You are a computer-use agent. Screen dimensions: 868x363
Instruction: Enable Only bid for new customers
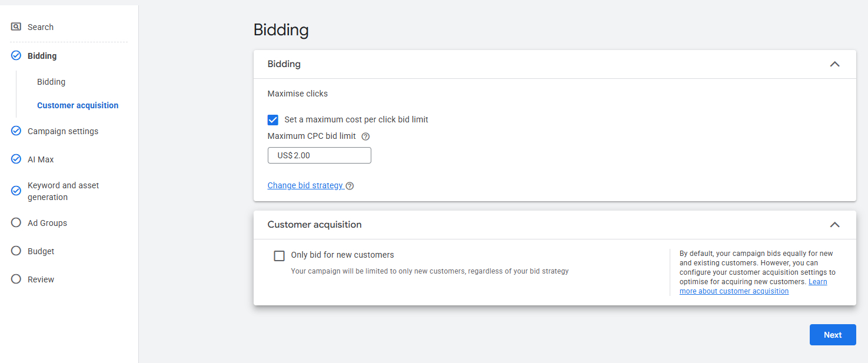point(280,256)
